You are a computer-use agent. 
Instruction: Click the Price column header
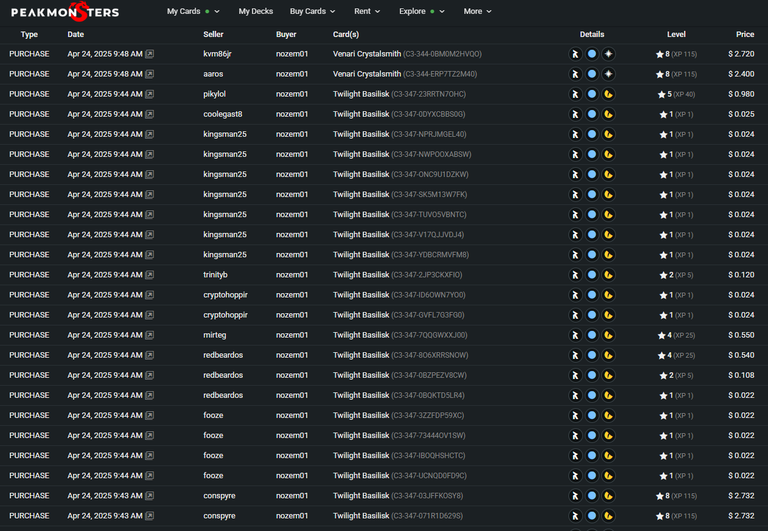point(745,34)
